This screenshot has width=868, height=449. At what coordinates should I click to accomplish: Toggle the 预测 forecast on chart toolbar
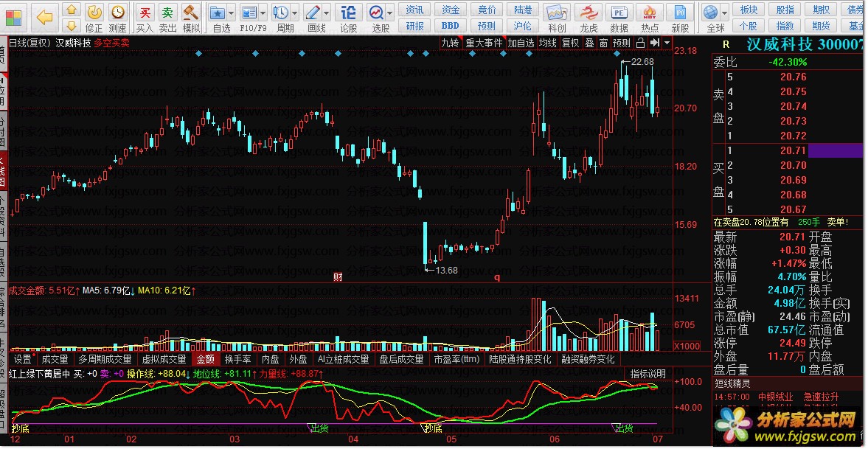click(x=622, y=43)
